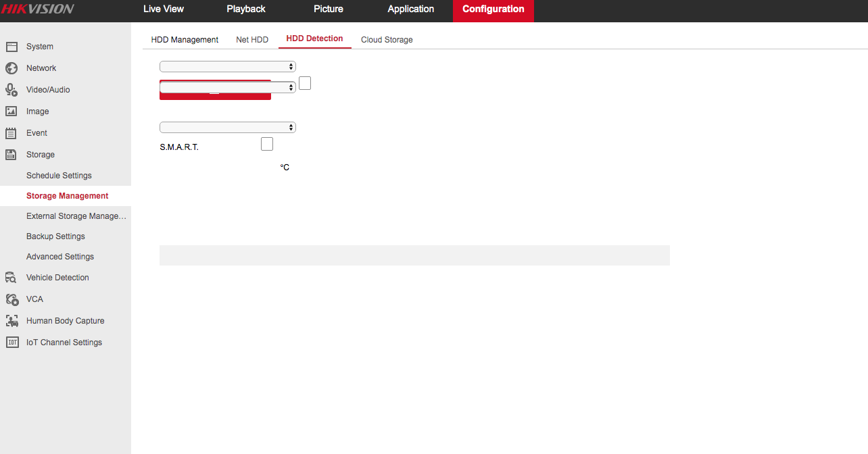868x454 pixels.
Task: Toggle the checkbox next to S.M.A.R.T.
Action: (x=267, y=144)
